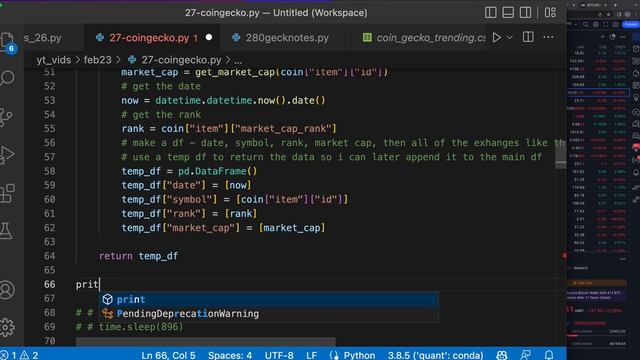Click the '# get the rank' comment
640x360 pixels.
point(161,115)
